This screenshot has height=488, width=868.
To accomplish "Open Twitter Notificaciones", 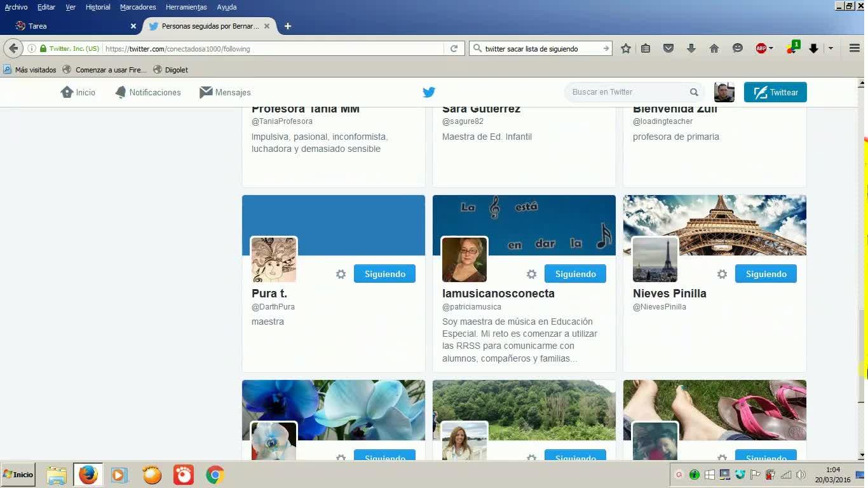I will click(147, 92).
